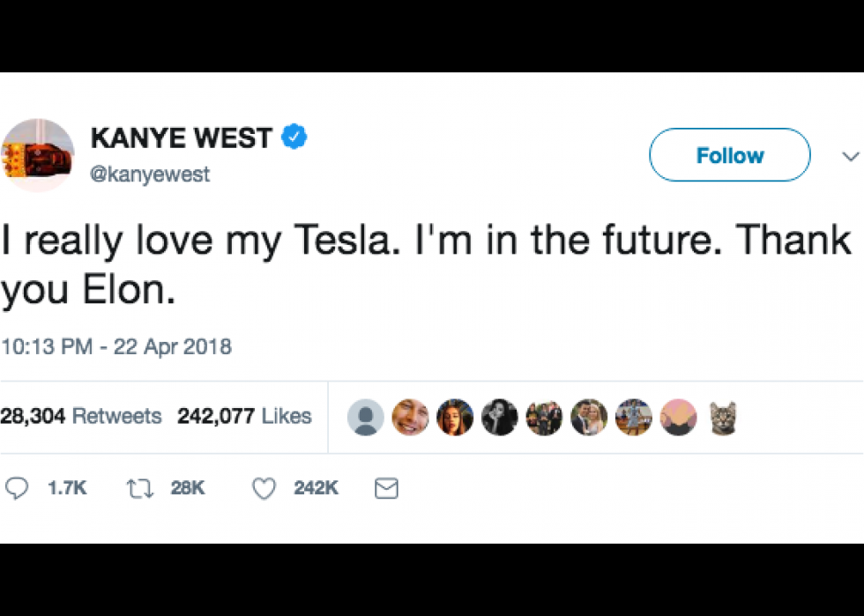Click the pink sunset mountain avatar
The width and height of the screenshot is (864, 616).
point(678,417)
